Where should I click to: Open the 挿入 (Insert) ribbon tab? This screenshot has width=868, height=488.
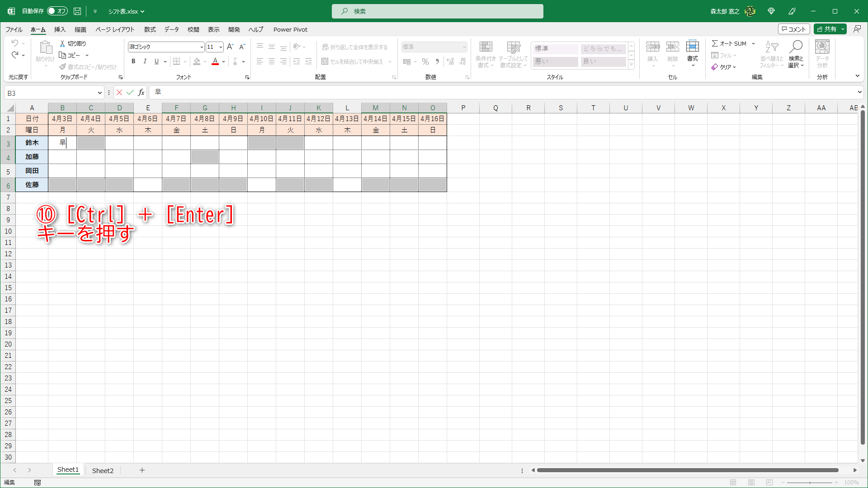pyautogui.click(x=60, y=30)
